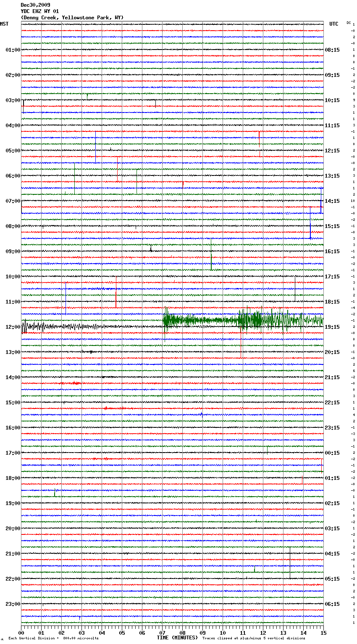Click the Traces clipped at plus/minus 5 note
357x644 pixels.
click(254, 639)
